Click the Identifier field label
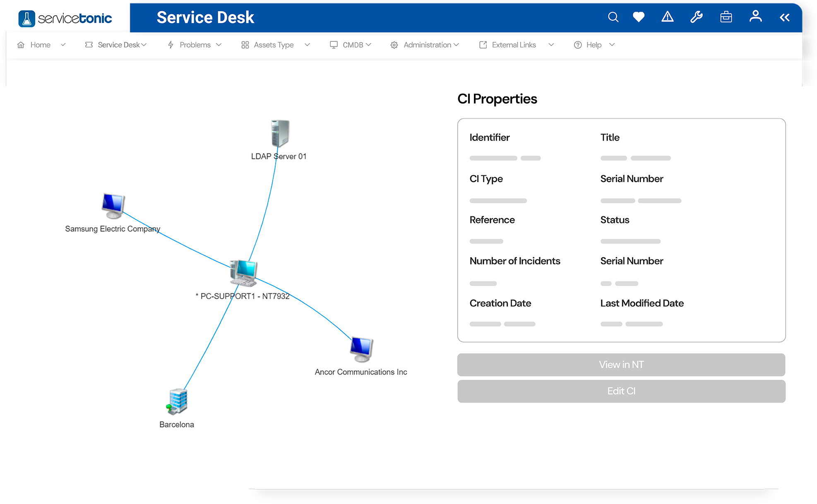The width and height of the screenshot is (817, 504). tap(490, 137)
